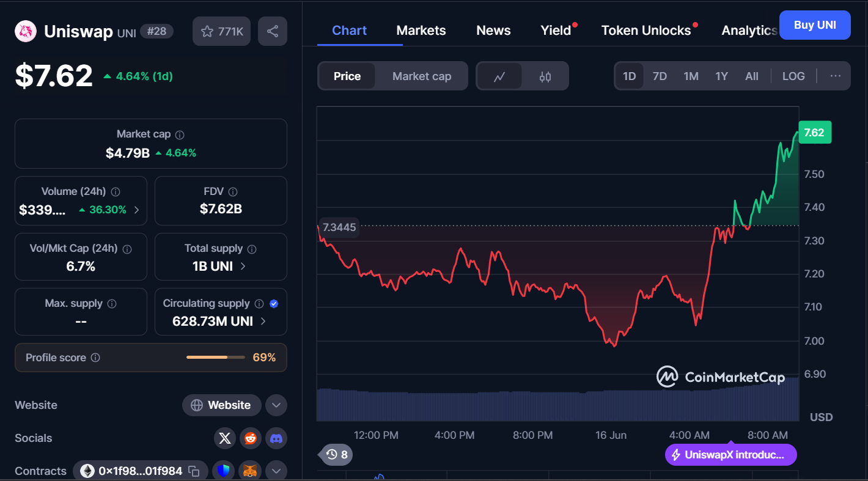
Task: Expand the Contracts dropdown arrow
Action: click(x=276, y=471)
